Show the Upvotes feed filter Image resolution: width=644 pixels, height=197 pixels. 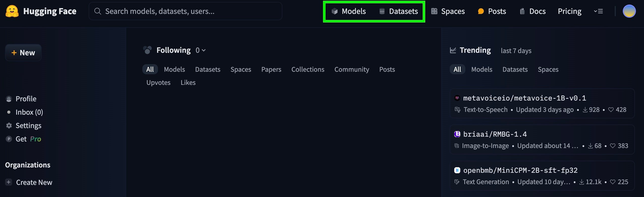pyautogui.click(x=158, y=82)
